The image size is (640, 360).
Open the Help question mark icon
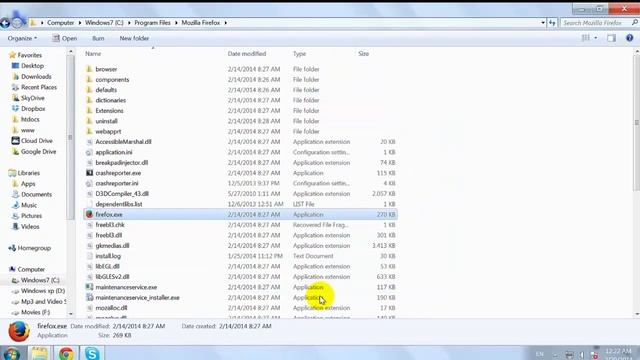coord(629,38)
